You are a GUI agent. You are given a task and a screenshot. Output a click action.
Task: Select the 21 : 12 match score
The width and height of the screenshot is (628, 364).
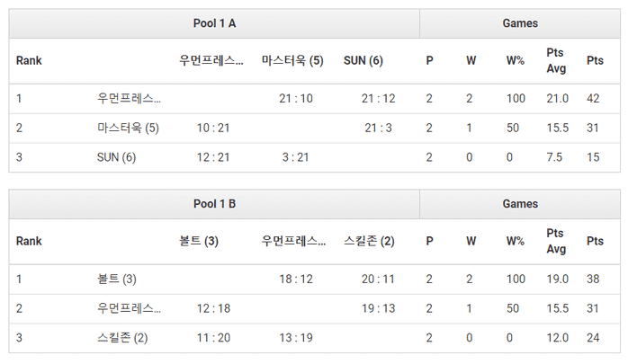tap(378, 98)
